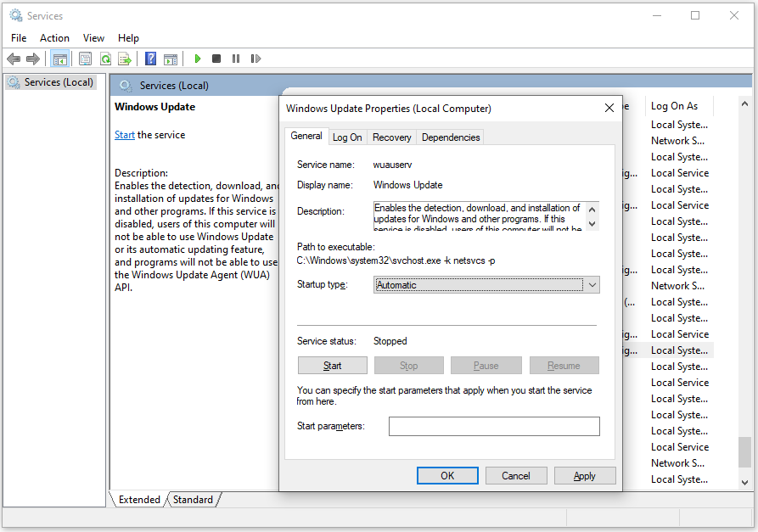Maximize the Services window
The width and height of the screenshot is (758, 532).
point(695,15)
